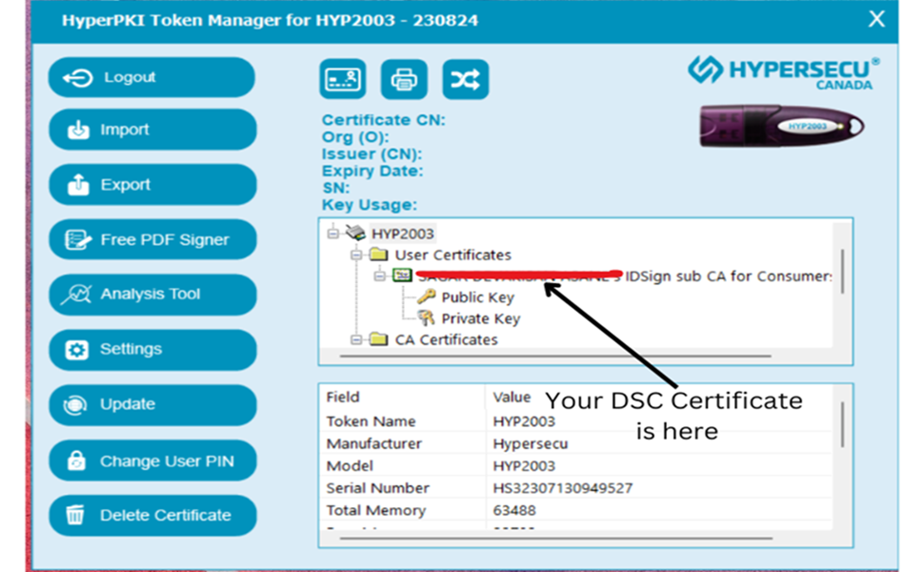Launch the Analysis Tool
The image size is (924, 572).
click(x=152, y=295)
